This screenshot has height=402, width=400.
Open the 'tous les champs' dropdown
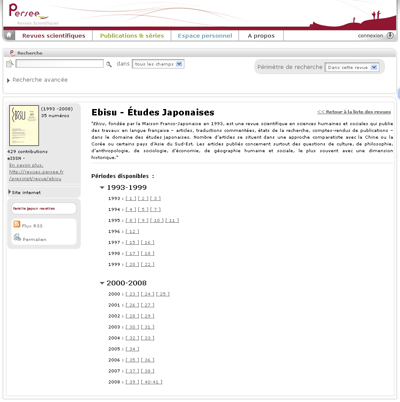(158, 64)
